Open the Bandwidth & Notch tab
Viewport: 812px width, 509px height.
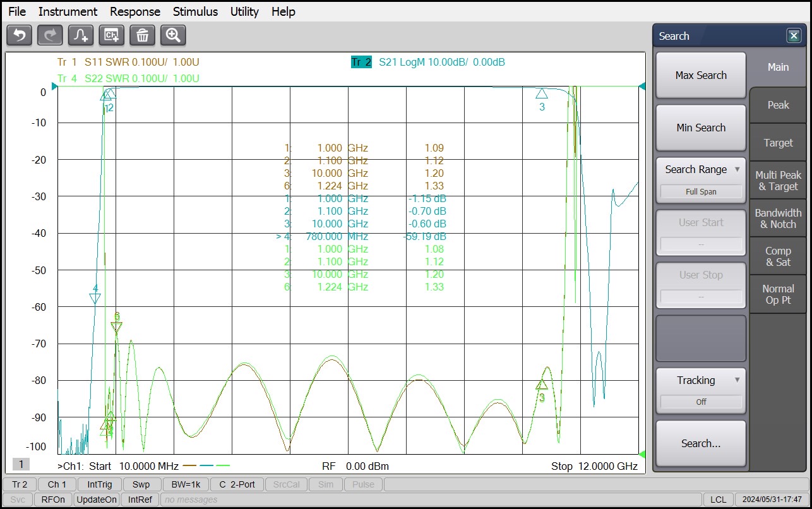tap(778, 219)
